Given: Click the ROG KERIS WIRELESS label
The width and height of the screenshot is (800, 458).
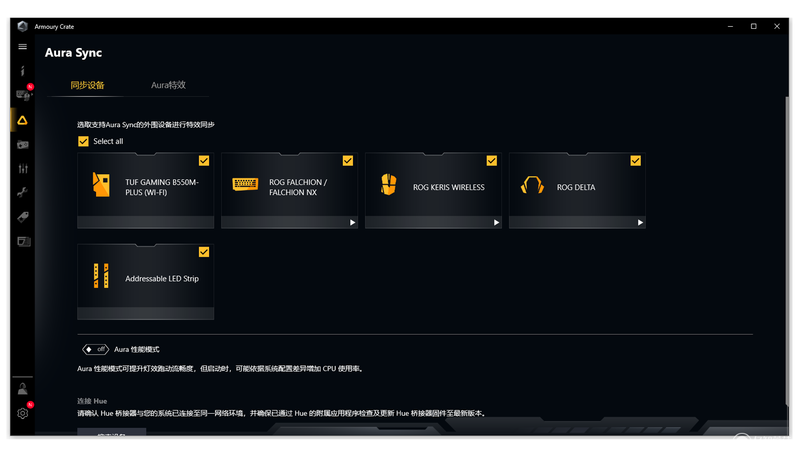Looking at the screenshot, I should pos(449,187).
